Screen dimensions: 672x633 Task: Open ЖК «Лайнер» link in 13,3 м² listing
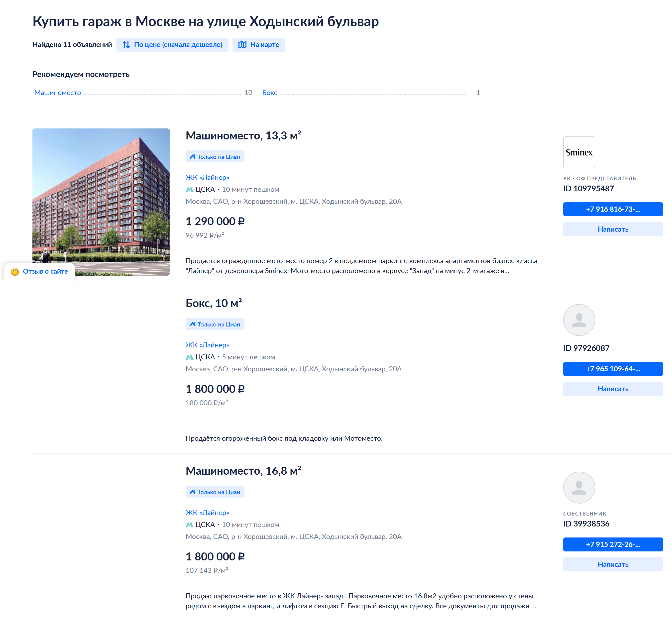tap(207, 177)
